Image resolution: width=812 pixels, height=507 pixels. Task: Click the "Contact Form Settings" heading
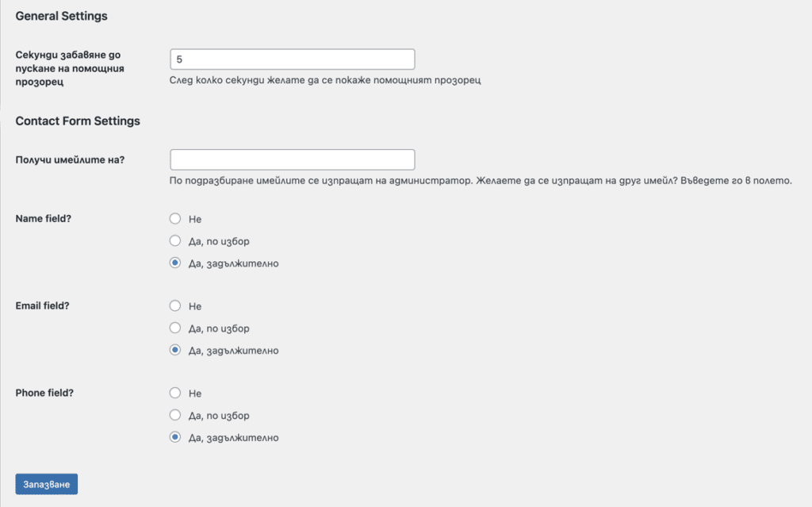pyautogui.click(x=77, y=121)
